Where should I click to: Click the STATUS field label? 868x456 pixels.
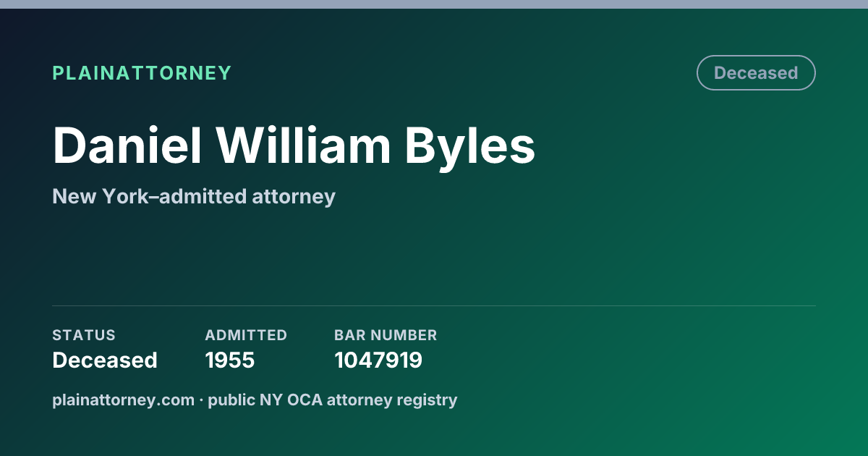coord(84,335)
